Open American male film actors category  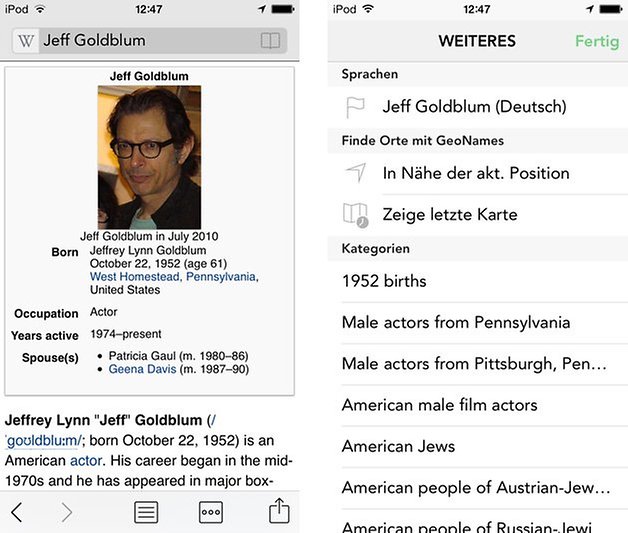click(x=478, y=405)
